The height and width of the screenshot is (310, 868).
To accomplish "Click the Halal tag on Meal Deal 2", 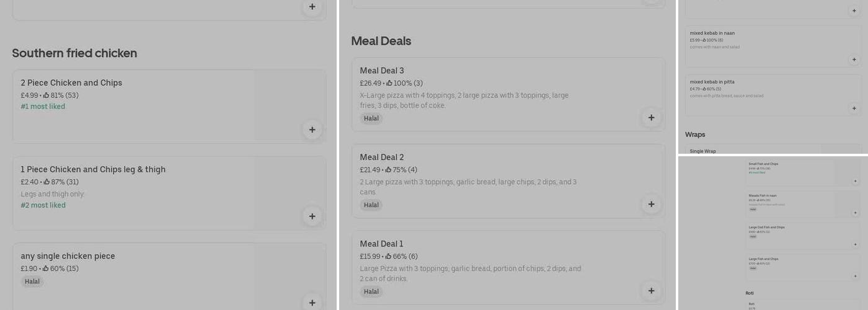I will point(371,205).
